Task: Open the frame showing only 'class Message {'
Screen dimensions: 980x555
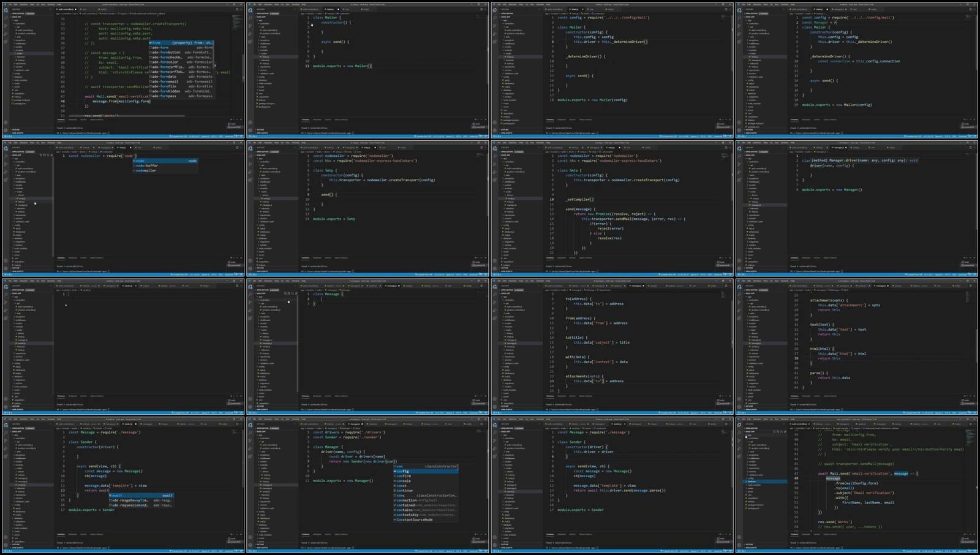Action: (367, 347)
